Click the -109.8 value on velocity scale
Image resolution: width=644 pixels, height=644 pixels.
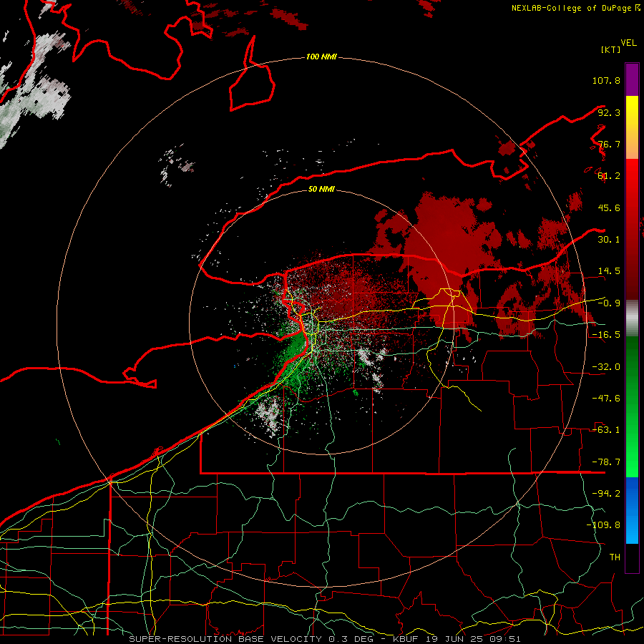click(x=603, y=525)
